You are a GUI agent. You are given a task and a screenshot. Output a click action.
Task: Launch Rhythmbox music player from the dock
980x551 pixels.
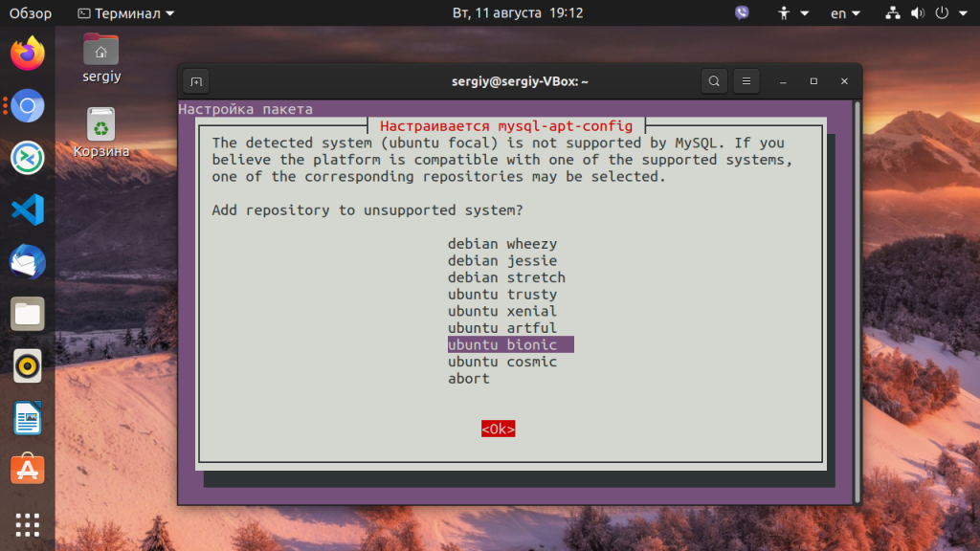(x=28, y=365)
